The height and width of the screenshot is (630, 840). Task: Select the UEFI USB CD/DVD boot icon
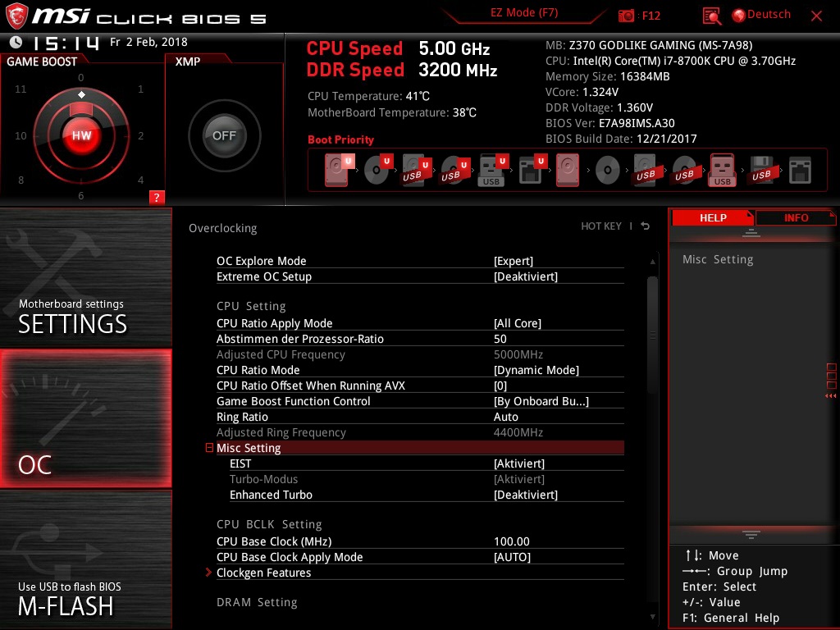coord(454,170)
